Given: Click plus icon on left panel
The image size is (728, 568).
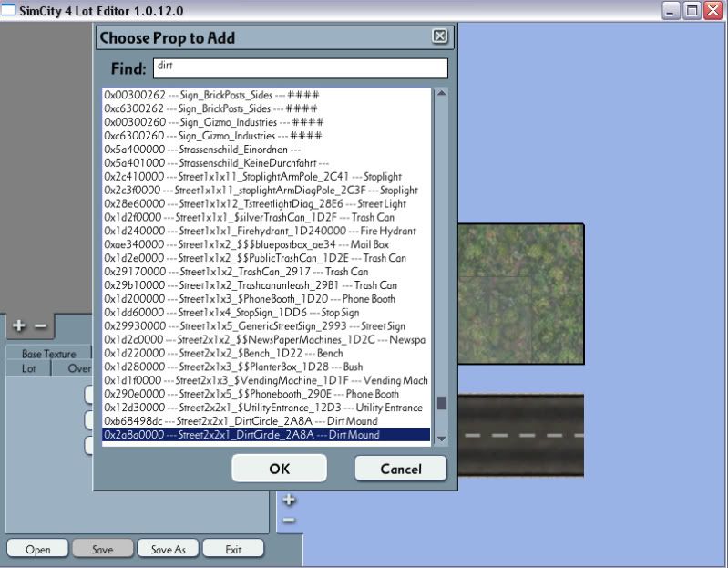Looking at the screenshot, I should point(19,325).
